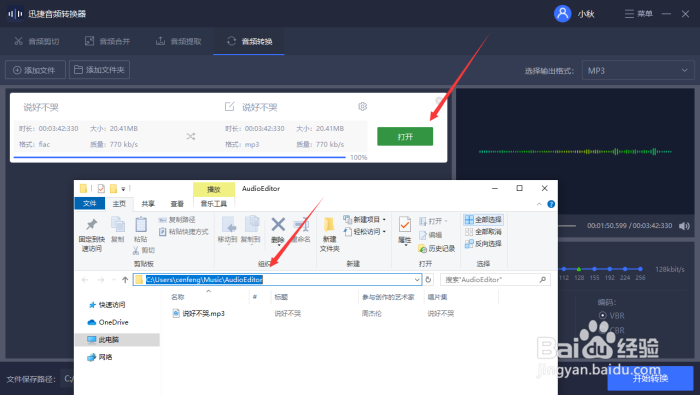
Task: Click the Explorer forward arrow
Action: [x=101, y=280]
